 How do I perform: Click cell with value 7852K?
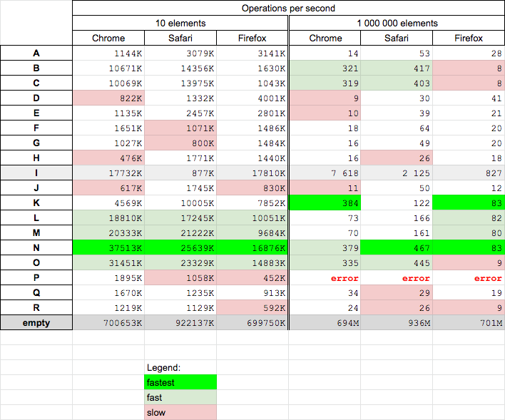[252, 203]
